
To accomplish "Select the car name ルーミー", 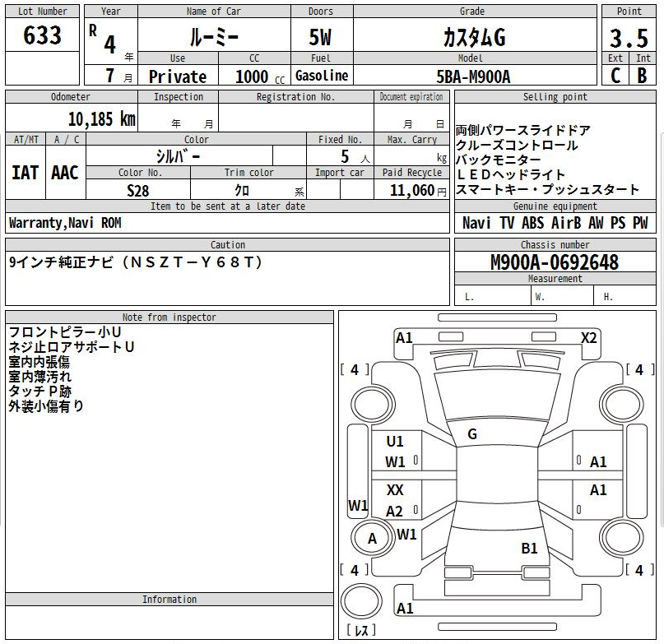I will 214,37.
